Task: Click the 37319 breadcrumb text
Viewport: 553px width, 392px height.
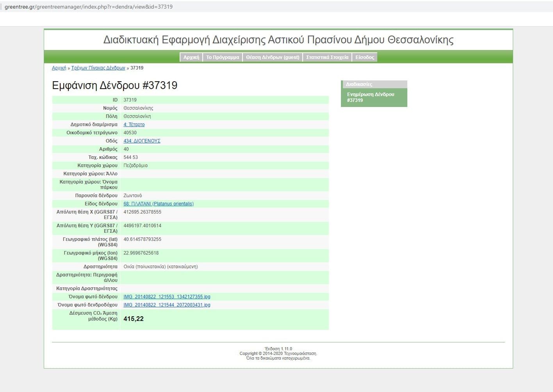Action: click(x=137, y=68)
